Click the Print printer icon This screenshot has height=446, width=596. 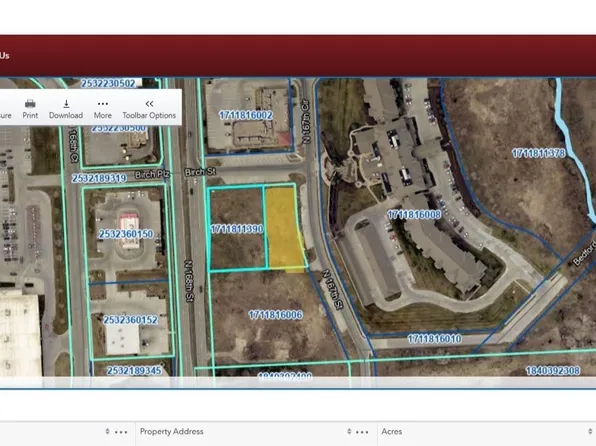pyautogui.click(x=30, y=104)
